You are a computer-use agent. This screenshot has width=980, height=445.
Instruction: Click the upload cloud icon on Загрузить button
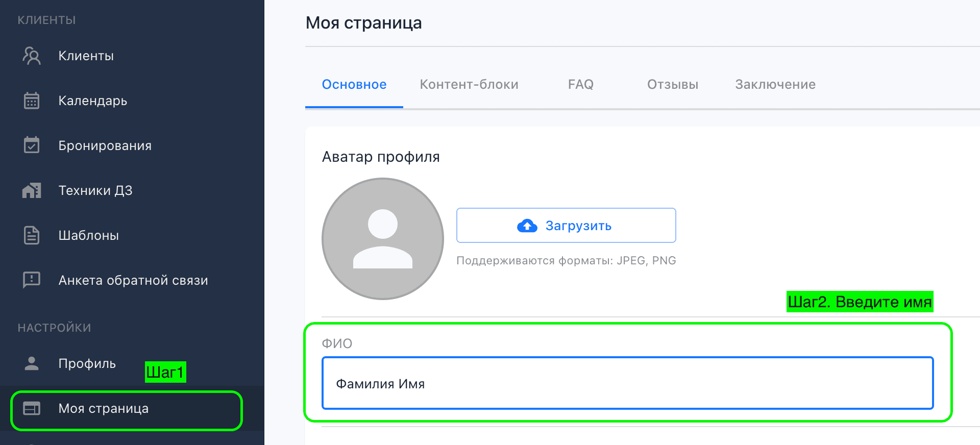tap(528, 226)
